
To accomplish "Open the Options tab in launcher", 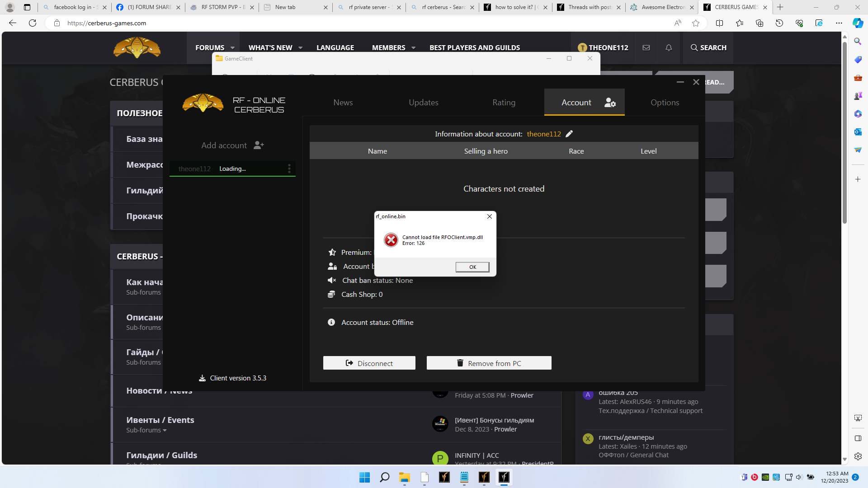I will 665,103.
